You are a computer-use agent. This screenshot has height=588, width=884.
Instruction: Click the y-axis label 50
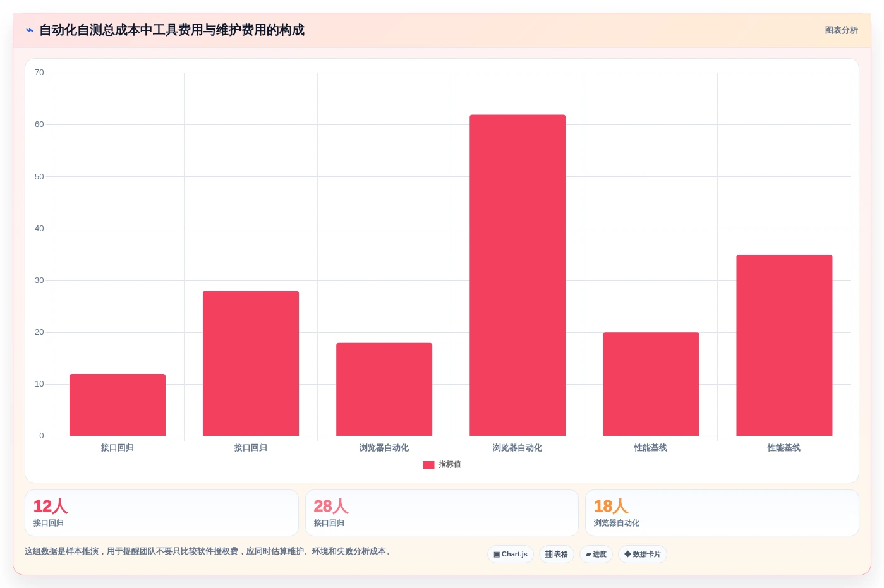click(39, 177)
